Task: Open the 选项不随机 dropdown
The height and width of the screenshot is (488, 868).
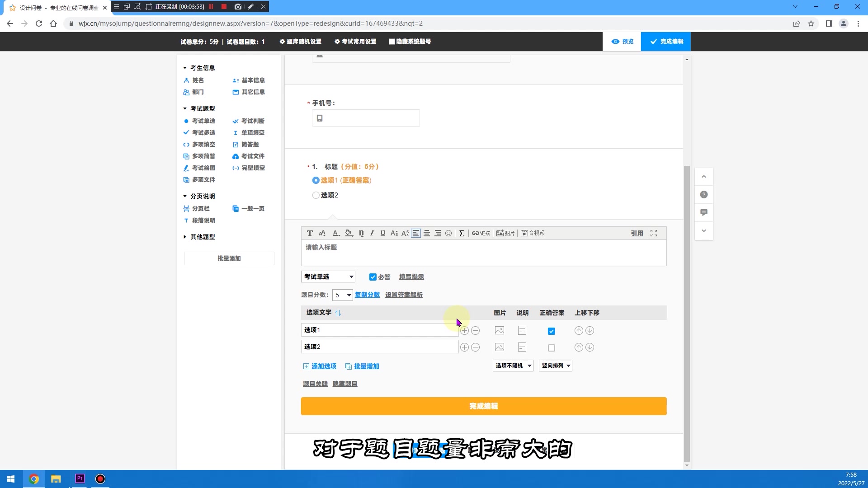Action: [513, 366]
